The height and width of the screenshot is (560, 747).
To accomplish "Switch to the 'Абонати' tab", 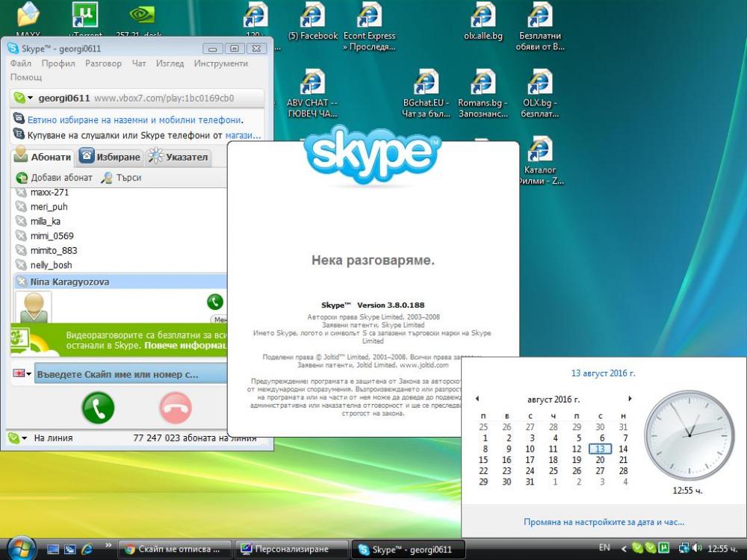I will (43, 157).
